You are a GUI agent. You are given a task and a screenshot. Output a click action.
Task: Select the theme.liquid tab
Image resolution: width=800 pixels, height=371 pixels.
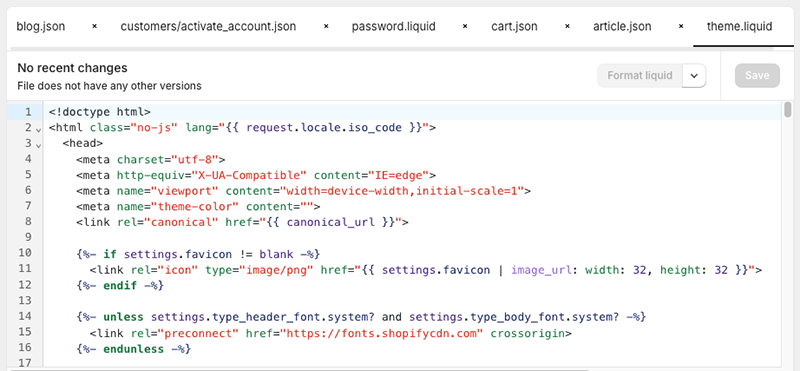tap(739, 27)
